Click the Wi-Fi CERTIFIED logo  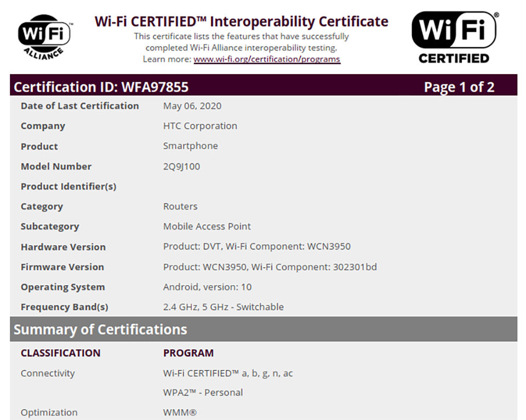(455, 37)
